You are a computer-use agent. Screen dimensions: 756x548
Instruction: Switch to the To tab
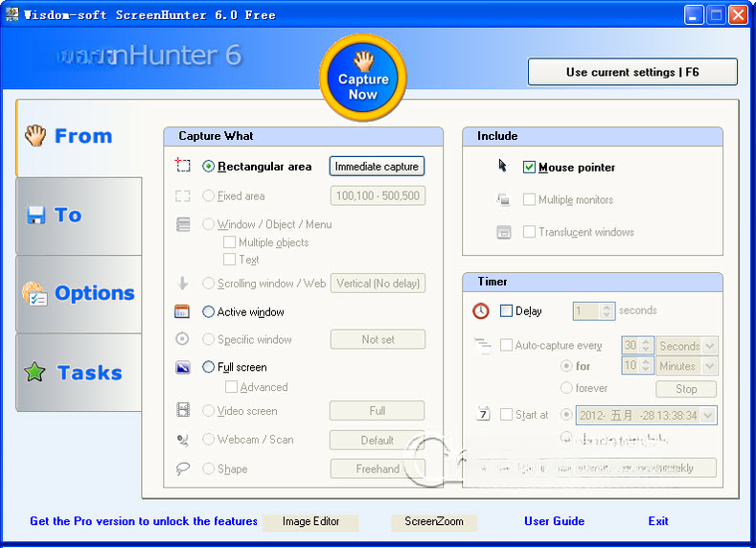click(x=80, y=216)
